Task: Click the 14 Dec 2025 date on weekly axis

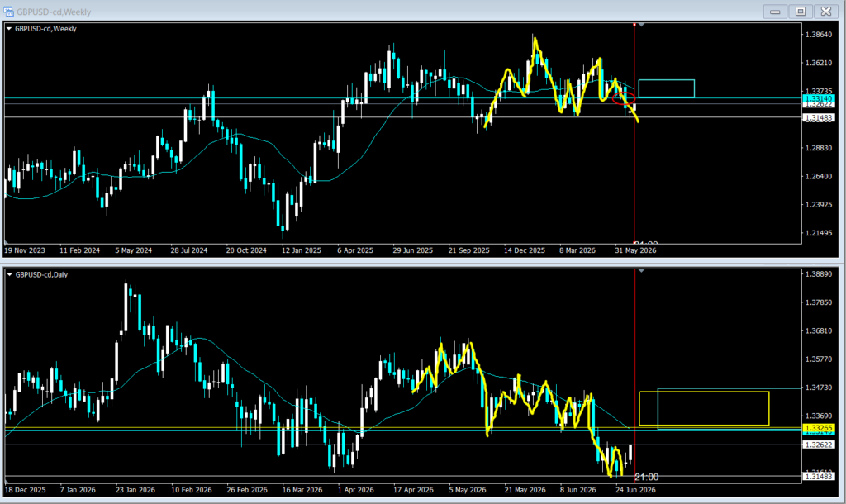Action: coord(525,250)
